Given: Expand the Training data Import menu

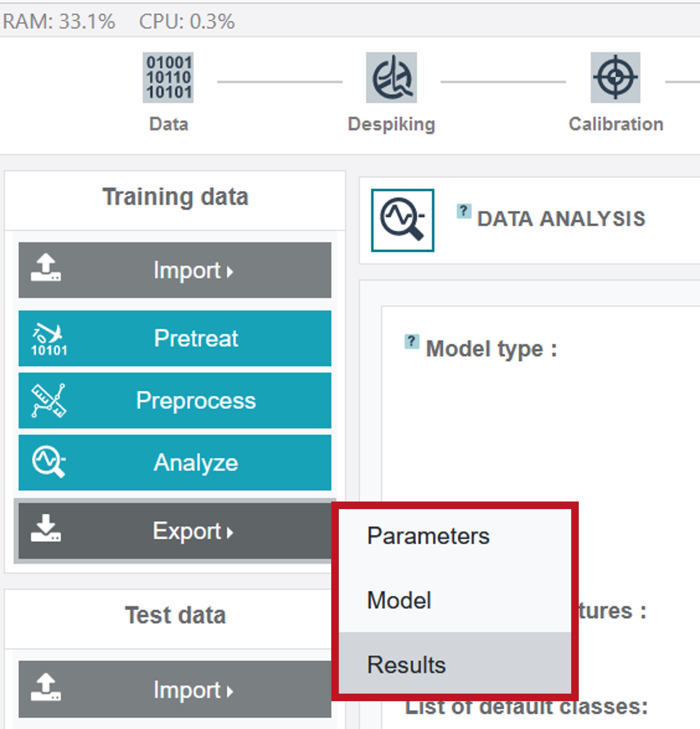Looking at the screenshot, I should pos(175,270).
